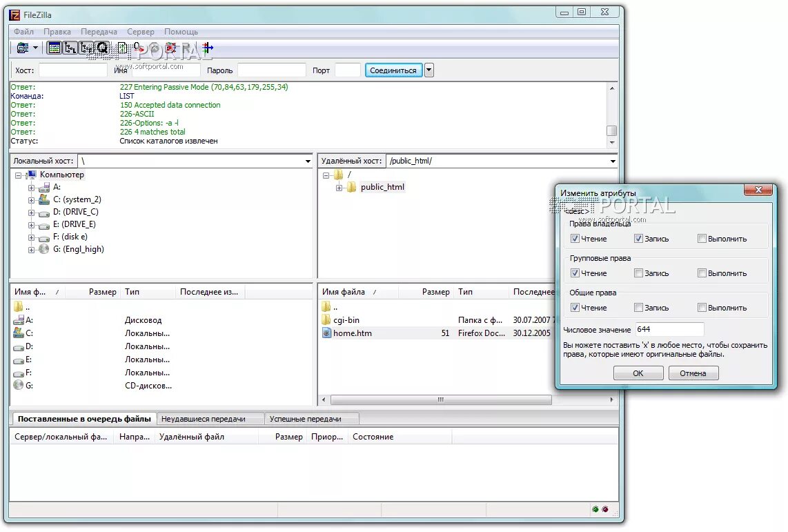Viewport: 788px width, 532px height.
Task: Click message log vertical scrollbar thumb
Action: coord(611,130)
